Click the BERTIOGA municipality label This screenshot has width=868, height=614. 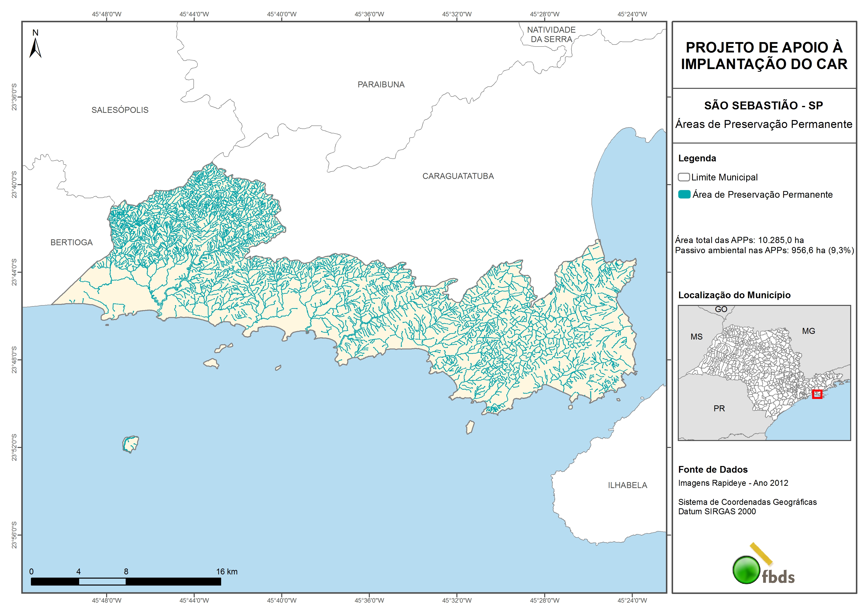click(x=71, y=242)
